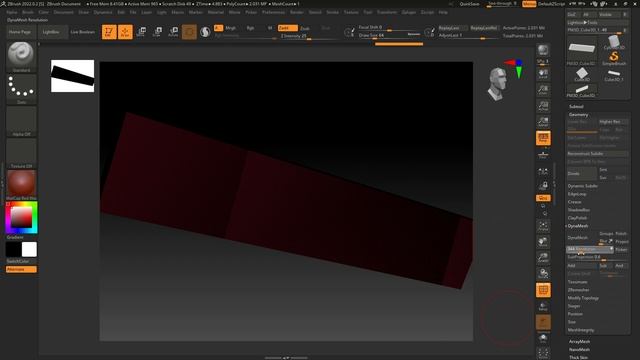Click the Gizmo 3D icon
640x360 pixels.
pos(189,31)
